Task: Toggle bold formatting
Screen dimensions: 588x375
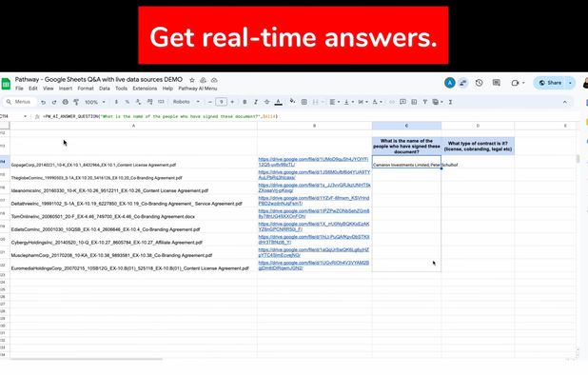Action: [245, 102]
